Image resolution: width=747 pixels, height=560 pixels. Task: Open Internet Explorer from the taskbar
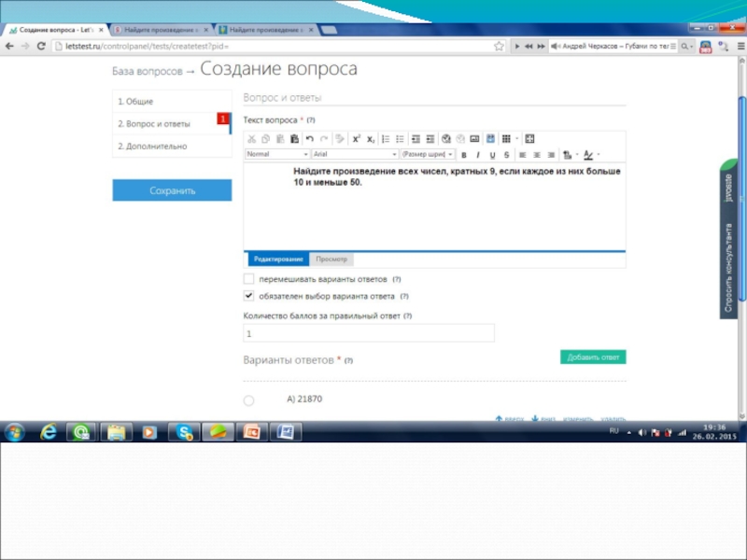click(49, 432)
